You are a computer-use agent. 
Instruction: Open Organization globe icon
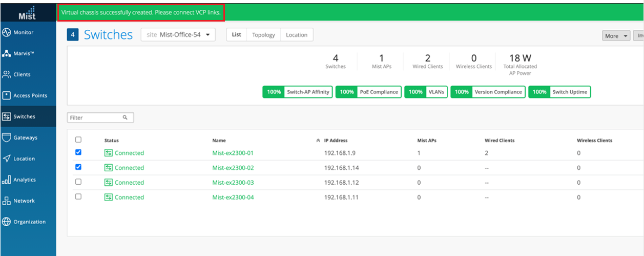click(7, 222)
